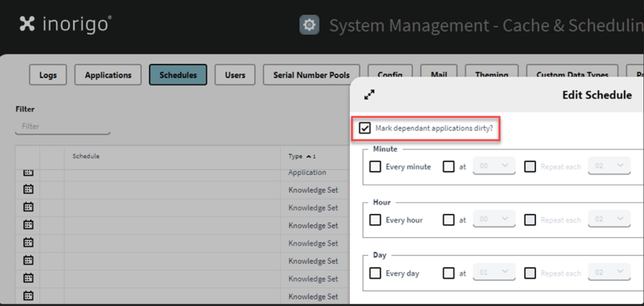644x306 pixels.
Task: Open the Applications tab
Action: tap(108, 75)
